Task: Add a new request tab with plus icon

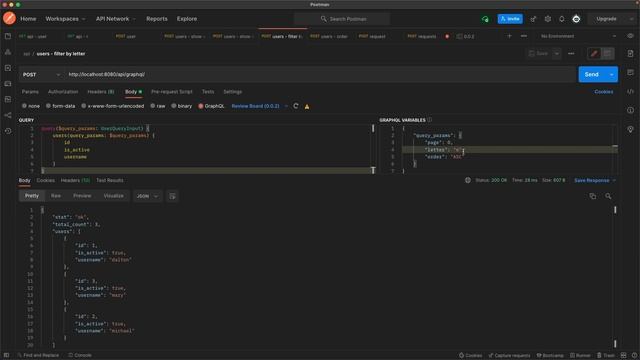Action: point(509,36)
